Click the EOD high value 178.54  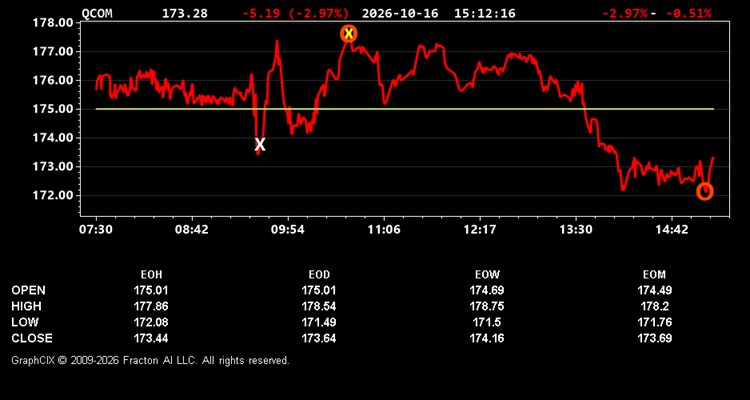tap(319, 306)
